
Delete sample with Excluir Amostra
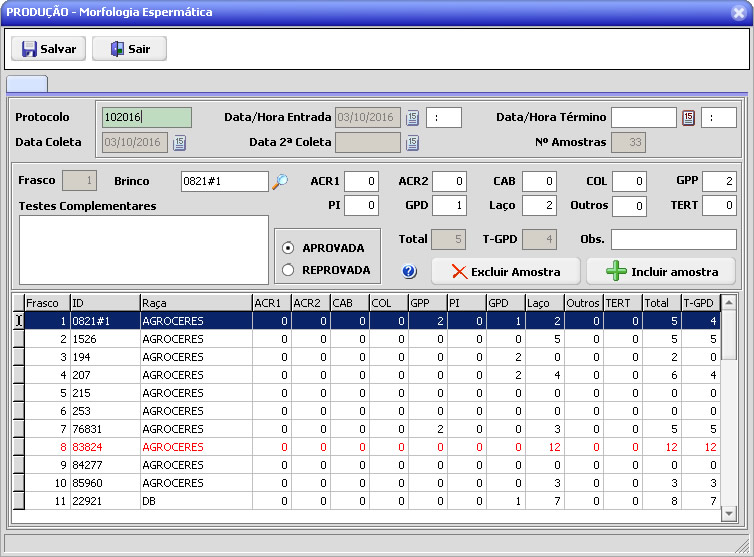coord(506,271)
